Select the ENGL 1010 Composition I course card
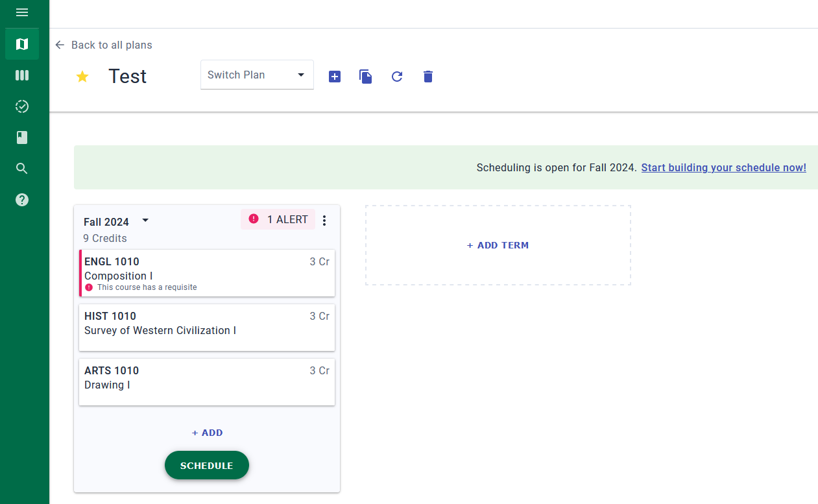 coord(207,273)
